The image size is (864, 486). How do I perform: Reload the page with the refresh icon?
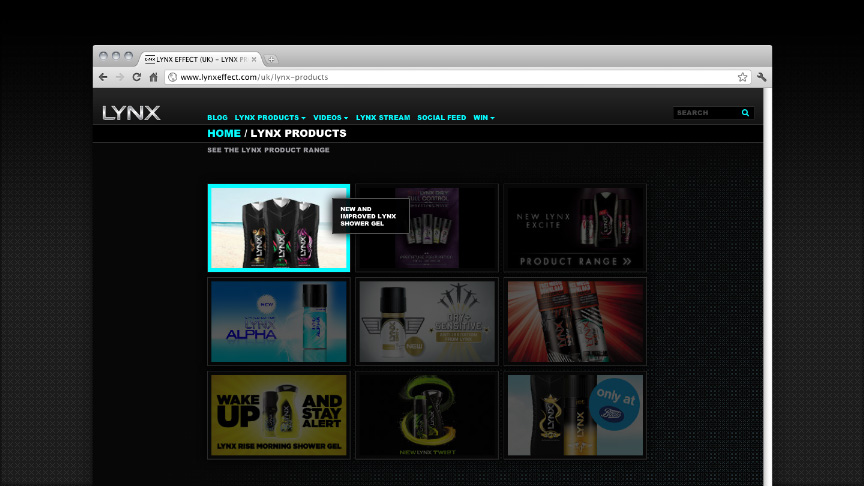point(137,77)
